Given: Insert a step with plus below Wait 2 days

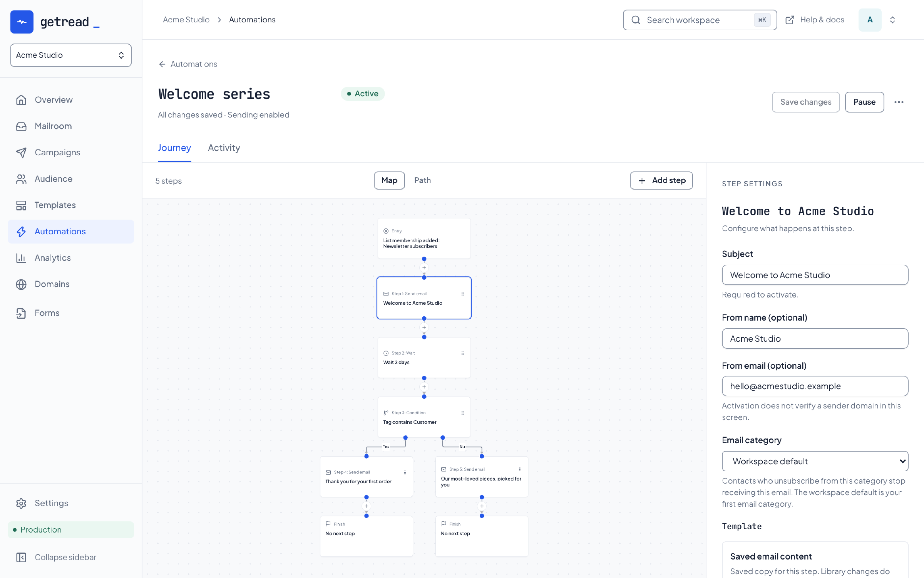Looking at the screenshot, I should click(424, 387).
